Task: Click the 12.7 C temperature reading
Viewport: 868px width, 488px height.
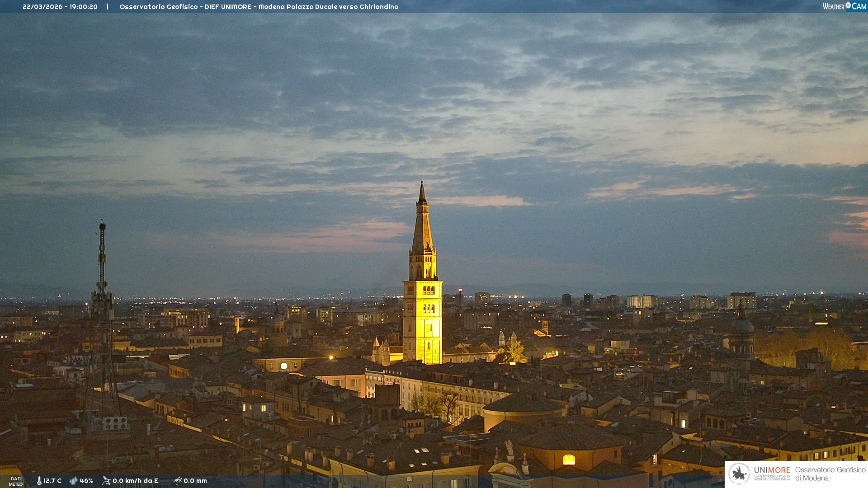Action: 52,481
